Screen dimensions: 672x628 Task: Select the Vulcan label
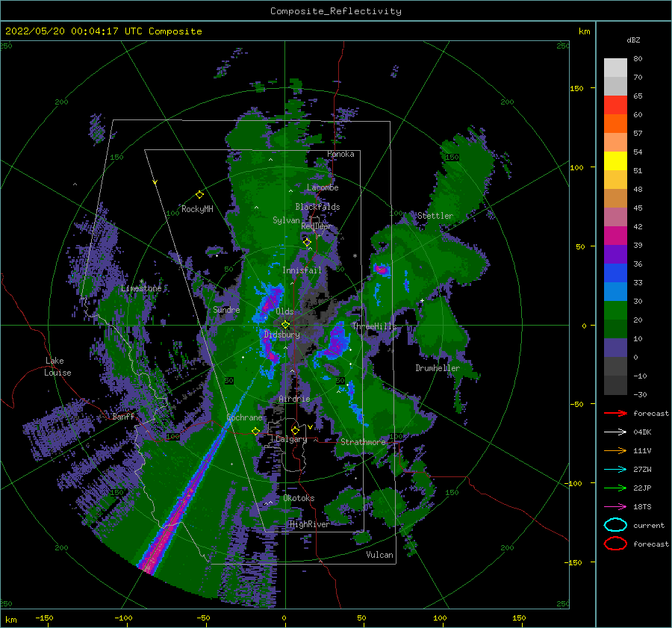click(379, 555)
